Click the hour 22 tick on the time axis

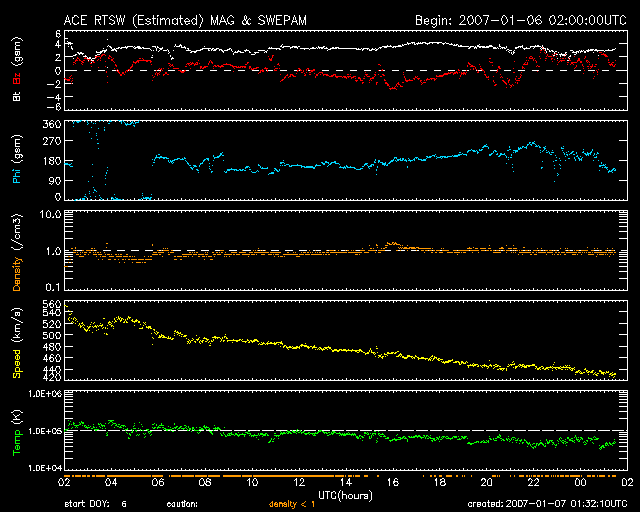[533, 482]
